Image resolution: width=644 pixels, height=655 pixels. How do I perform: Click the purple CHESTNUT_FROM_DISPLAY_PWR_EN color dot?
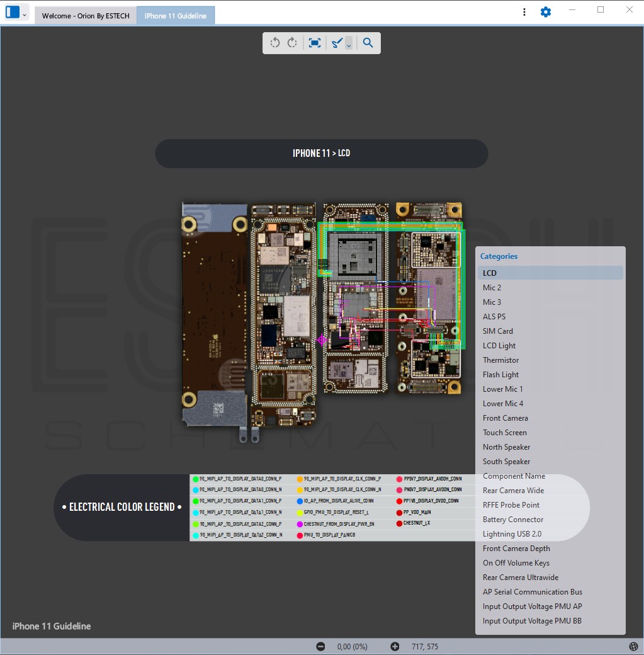point(300,524)
